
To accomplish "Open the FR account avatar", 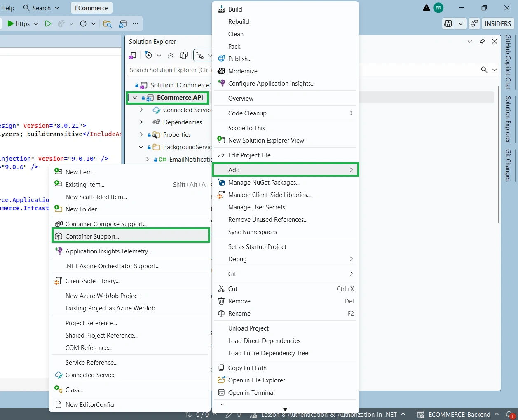I will click(x=438, y=8).
